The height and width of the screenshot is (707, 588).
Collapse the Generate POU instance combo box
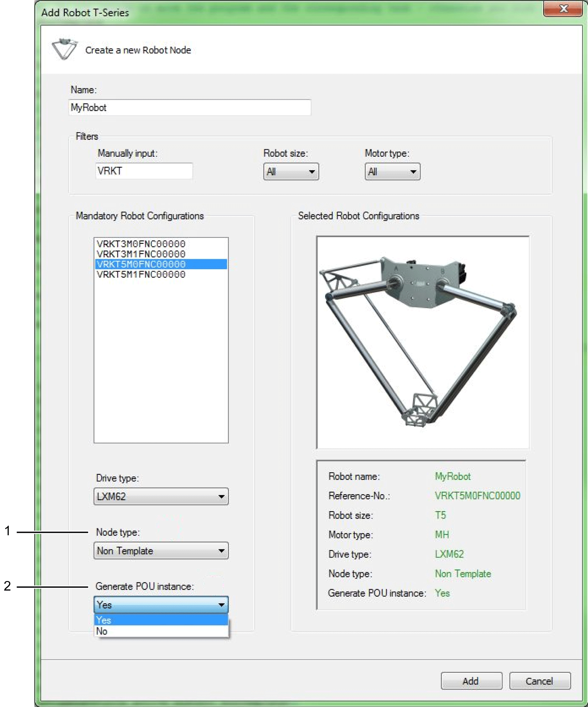[x=161, y=605]
